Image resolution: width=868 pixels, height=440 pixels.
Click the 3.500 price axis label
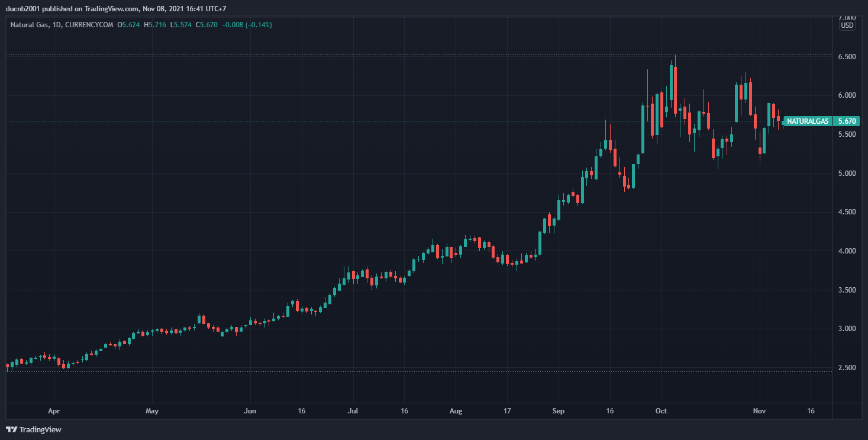pyautogui.click(x=848, y=290)
